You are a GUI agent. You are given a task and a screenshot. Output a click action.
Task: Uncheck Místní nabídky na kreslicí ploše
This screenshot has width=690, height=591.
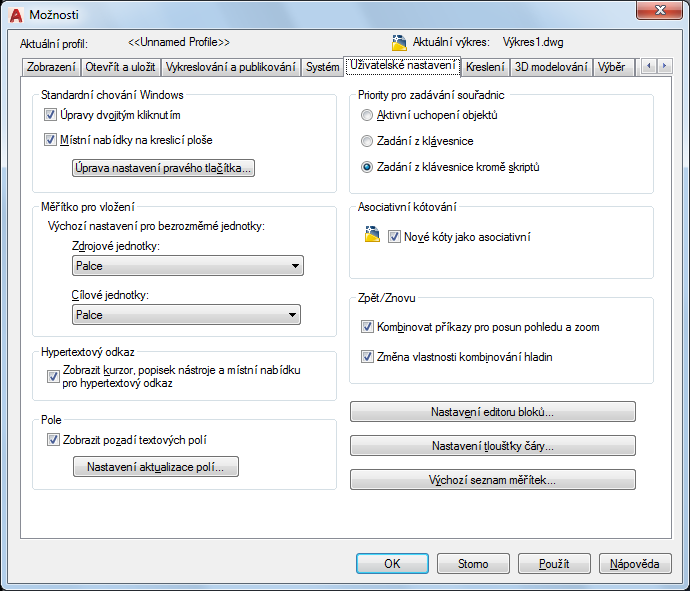(x=50, y=140)
